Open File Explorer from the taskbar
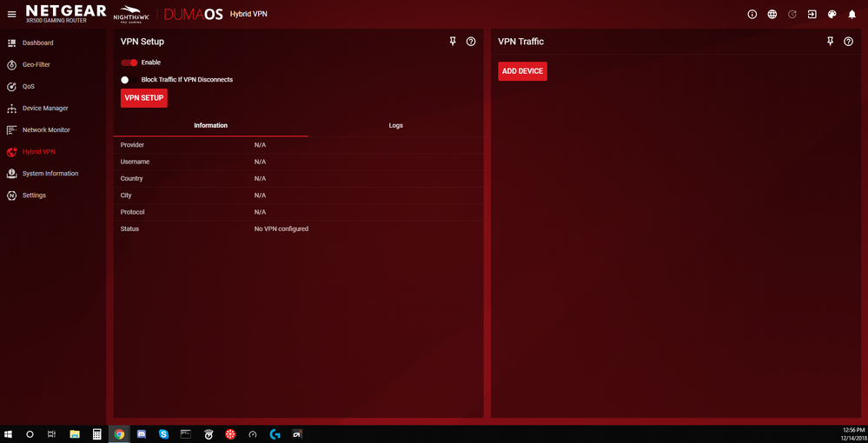Image resolution: width=868 pixels, height=443 pixels. (75, 434)
